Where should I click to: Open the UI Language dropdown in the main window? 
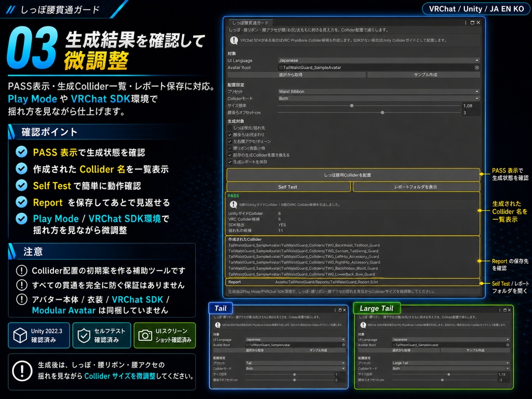click(379, 60)
